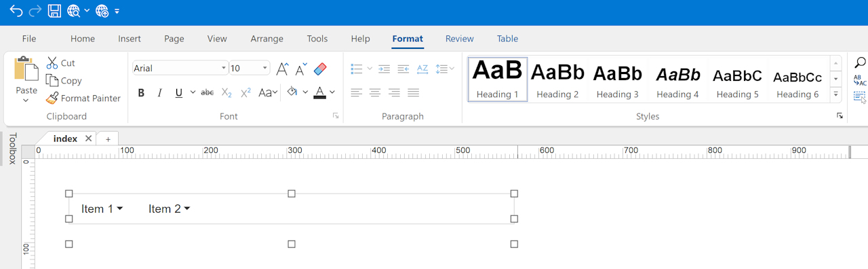The width and height of the screenshot is (868, 269).
Task: Open the Font dialog launcher
Action: [336, 116]
